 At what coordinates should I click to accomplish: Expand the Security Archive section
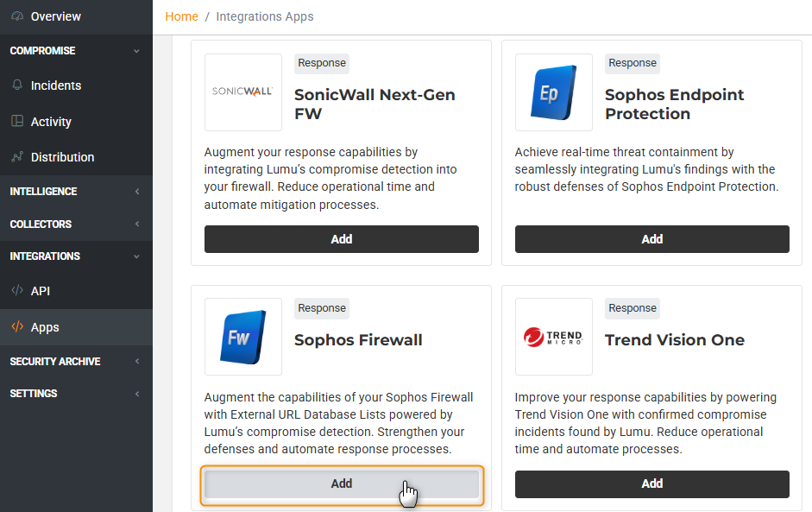pyautogui.click(x=136, y=362)
